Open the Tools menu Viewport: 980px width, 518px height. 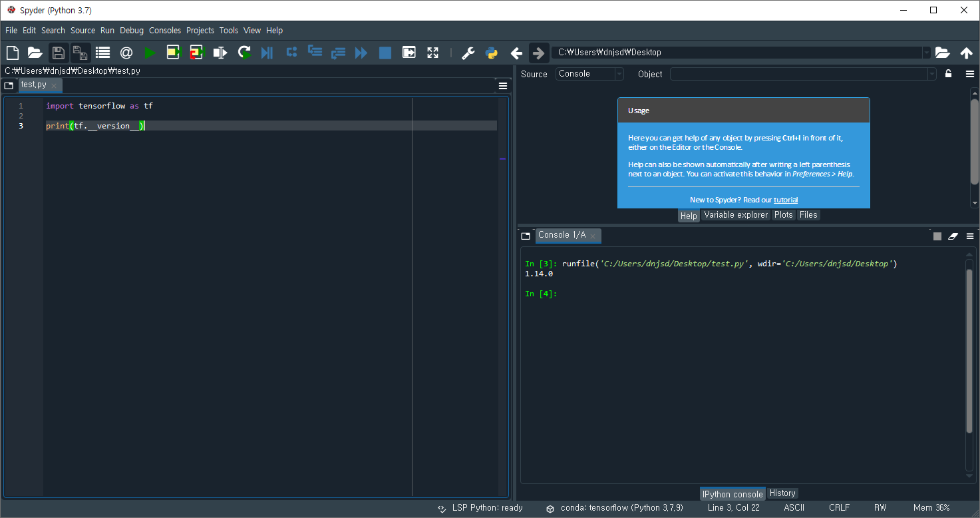coord(229,30)
